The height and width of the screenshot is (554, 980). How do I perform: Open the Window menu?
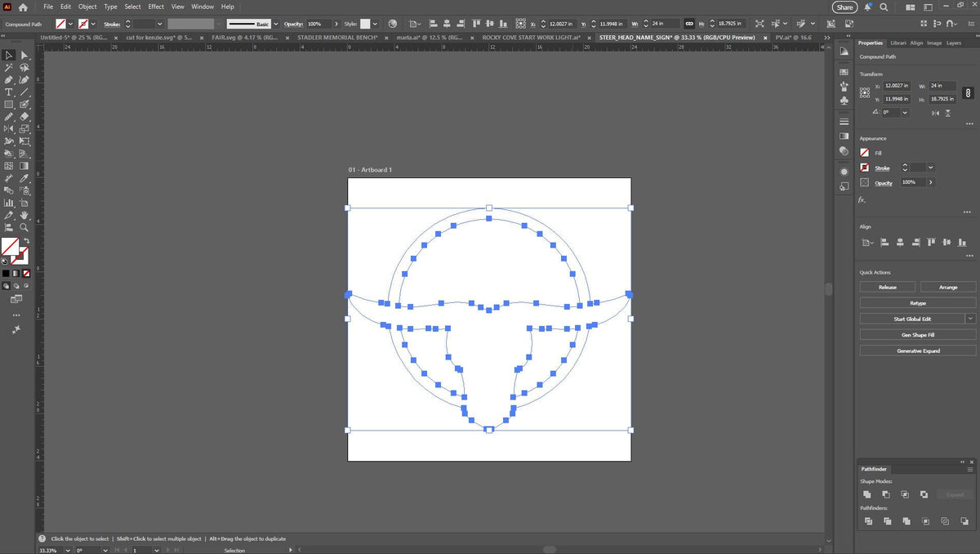[x=203, y=7]
